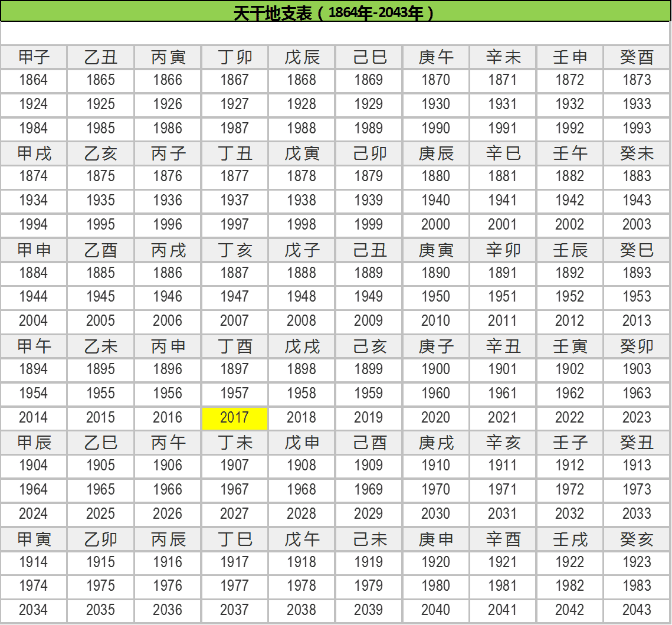Select the 甲申 header cell
The height and width of the screenshot is (625, 672).
point(34,250)
